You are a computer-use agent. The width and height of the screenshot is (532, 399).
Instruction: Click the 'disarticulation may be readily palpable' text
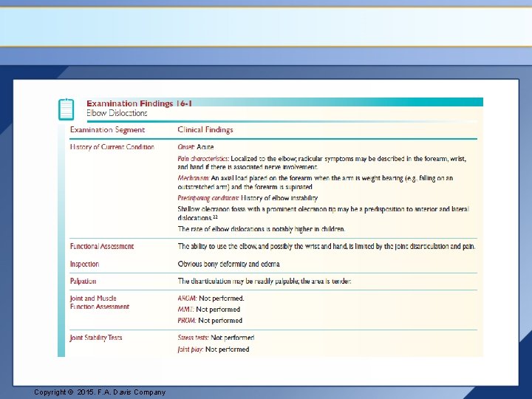coord(265,282)
